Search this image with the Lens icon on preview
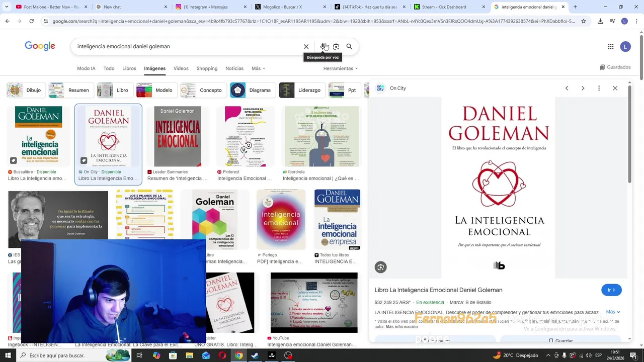Screen dimensions: 644x362 381,267
